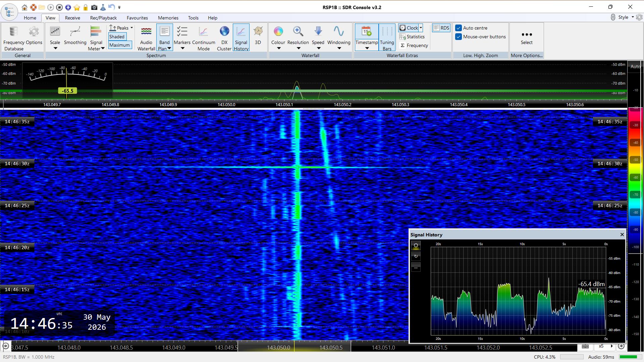This screenshot has width=644, height=362.
Task: Click the circle button in Signal History
Action: point(416,245)
